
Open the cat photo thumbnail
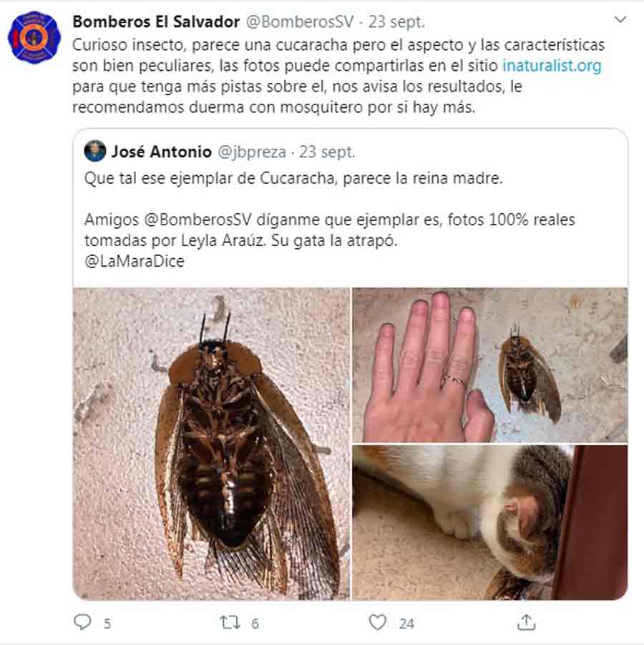point(490,523)
